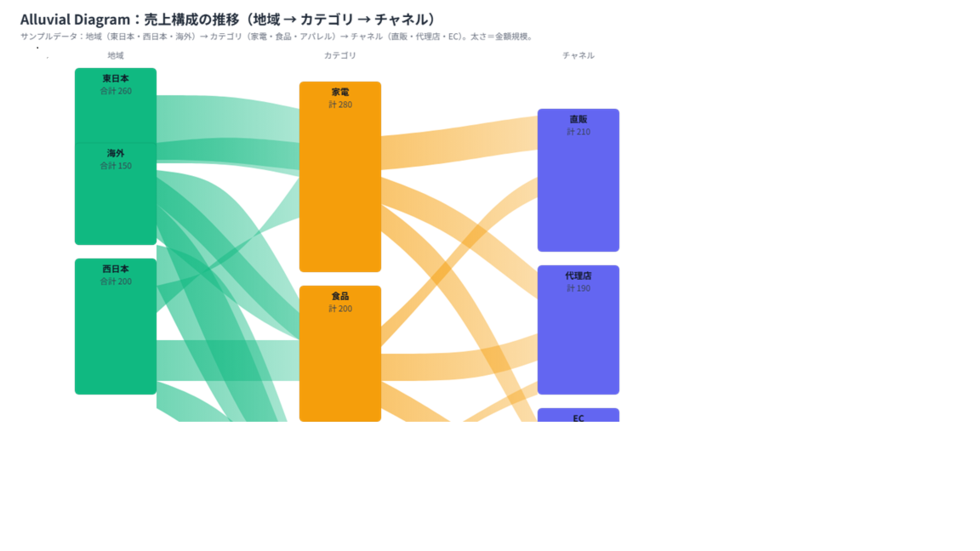This screenshot has height=551, width=980.
Task: Click the 食品 category node
Action: [x=340, y=354]
